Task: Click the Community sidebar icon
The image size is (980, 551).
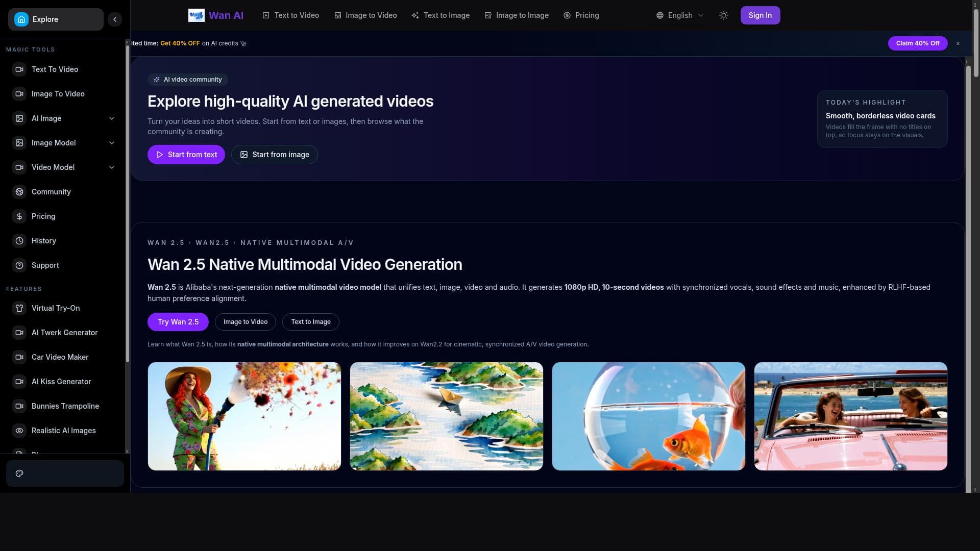Action: pos(19,192)
